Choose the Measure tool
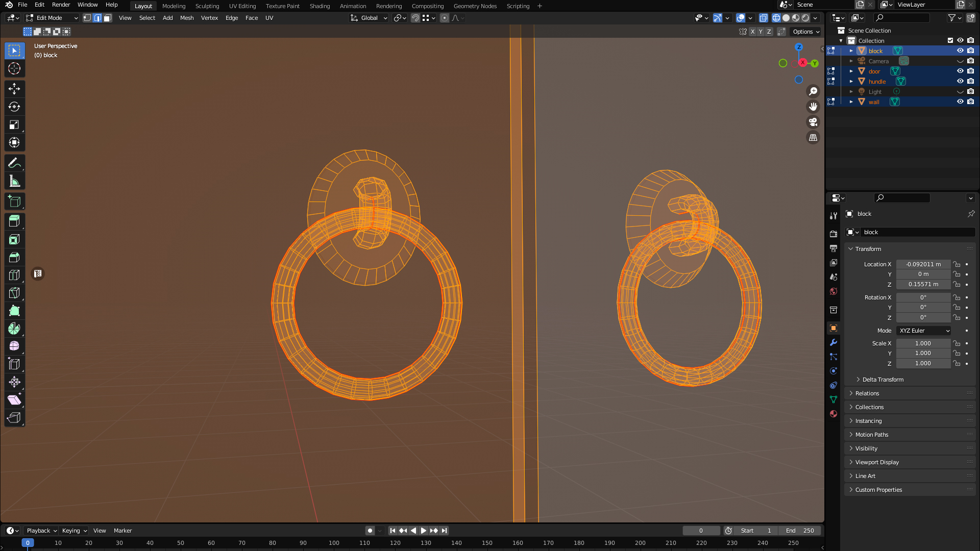This screenshot has width=980, height=551. coord(14,181)
